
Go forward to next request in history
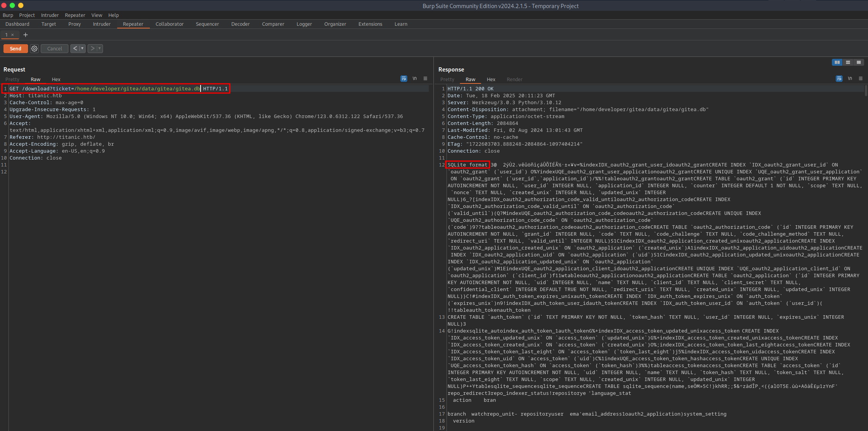92,48
